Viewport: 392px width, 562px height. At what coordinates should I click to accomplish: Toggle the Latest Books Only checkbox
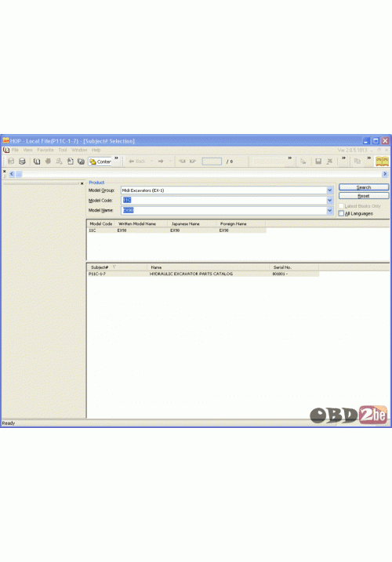tap(341, 206)
